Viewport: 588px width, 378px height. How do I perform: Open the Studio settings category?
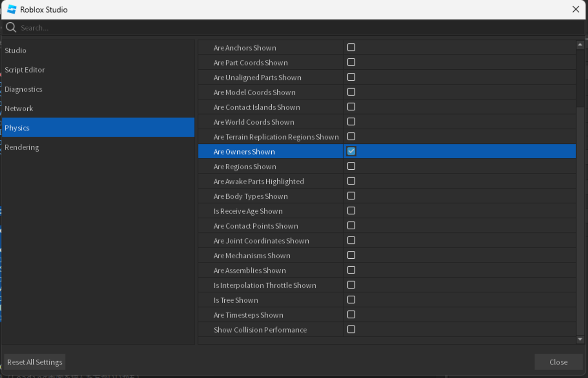coord(98,50)
